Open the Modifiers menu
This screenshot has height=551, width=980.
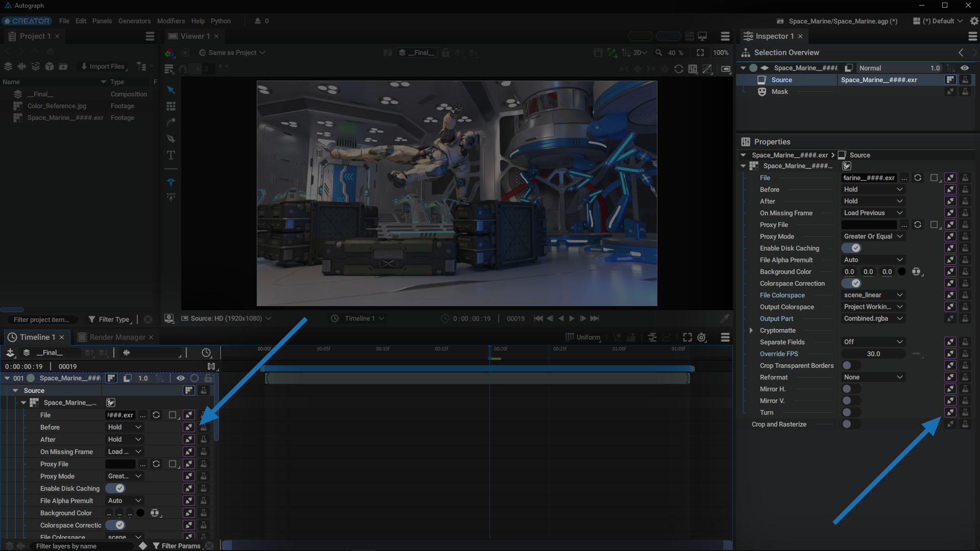[x=171, y=21]
